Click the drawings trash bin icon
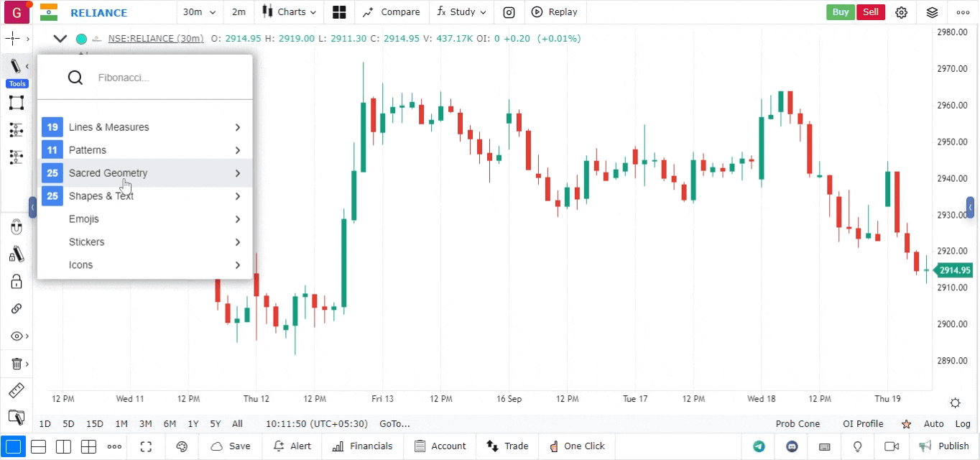Image resolution: width=980 pixels, height=460 pixels. click(16, 364)
